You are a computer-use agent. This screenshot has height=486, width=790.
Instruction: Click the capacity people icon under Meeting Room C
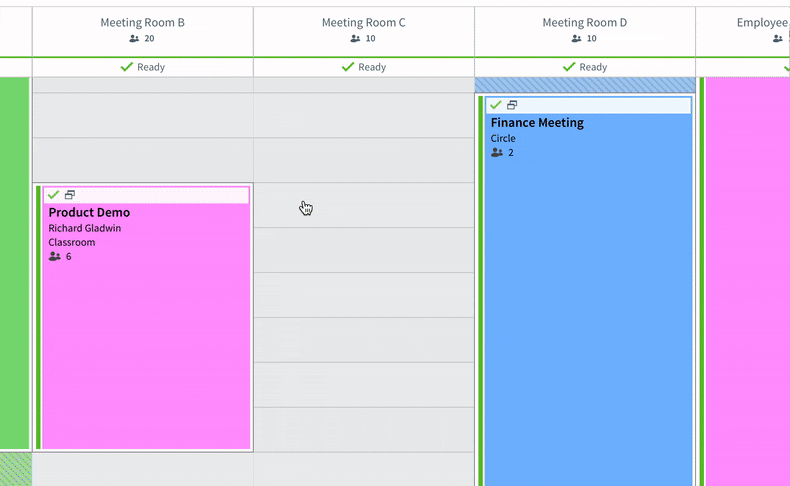pyautogui.click(x=355, y=38)
